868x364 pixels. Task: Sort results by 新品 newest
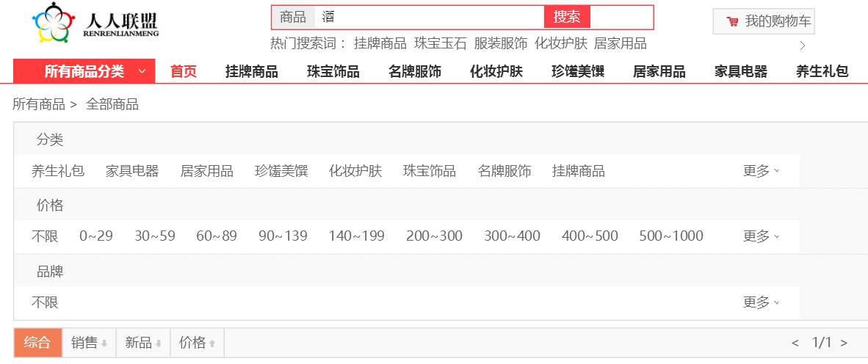(142, 343)
